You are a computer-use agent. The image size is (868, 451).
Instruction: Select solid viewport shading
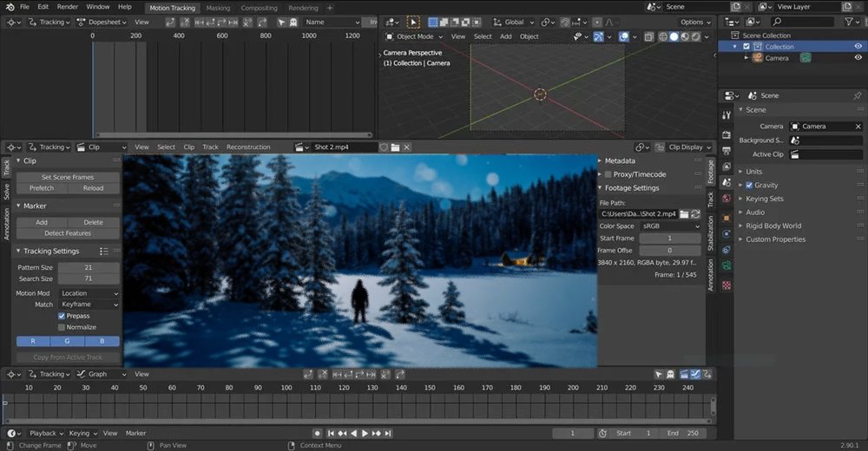(x=674, y=36)
